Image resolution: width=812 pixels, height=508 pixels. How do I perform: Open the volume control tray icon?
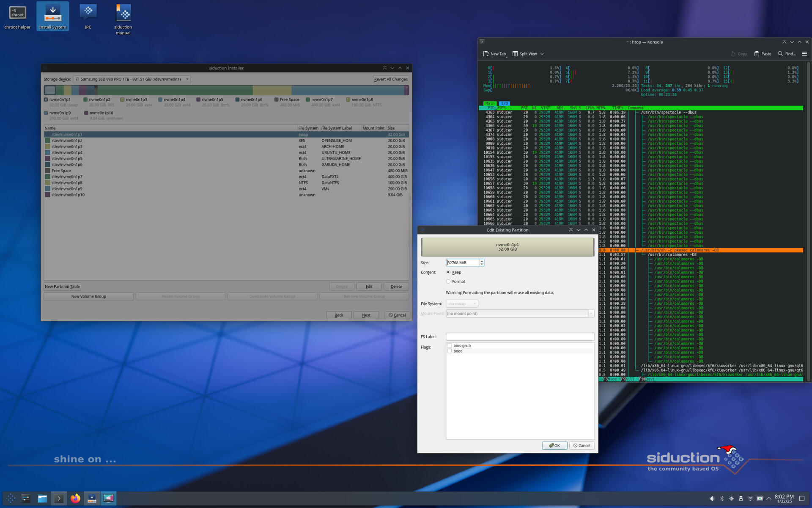(x=712, y=498)
